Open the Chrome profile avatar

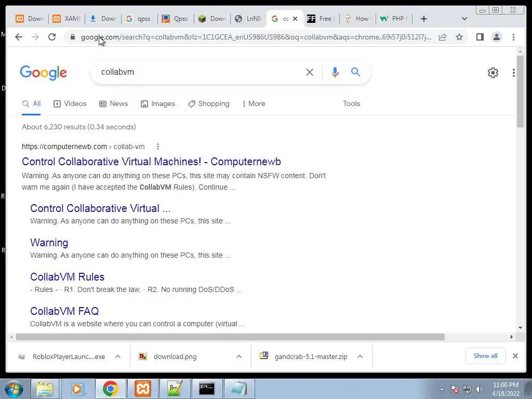497,37
